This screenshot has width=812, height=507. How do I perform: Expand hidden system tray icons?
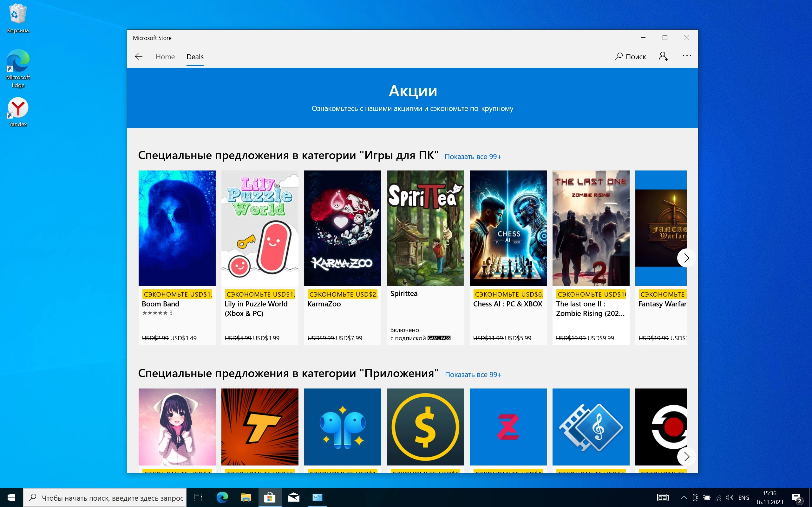[x=684, y=497]
